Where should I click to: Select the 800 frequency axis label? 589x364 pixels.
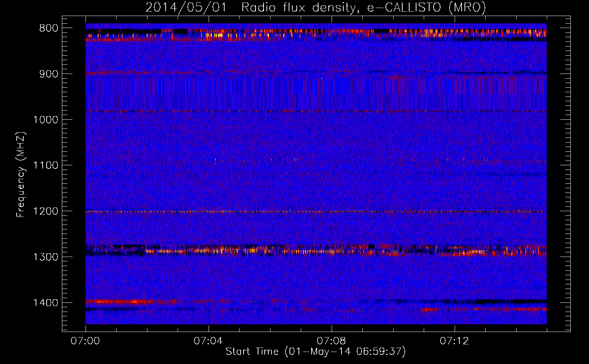point(49,28)
